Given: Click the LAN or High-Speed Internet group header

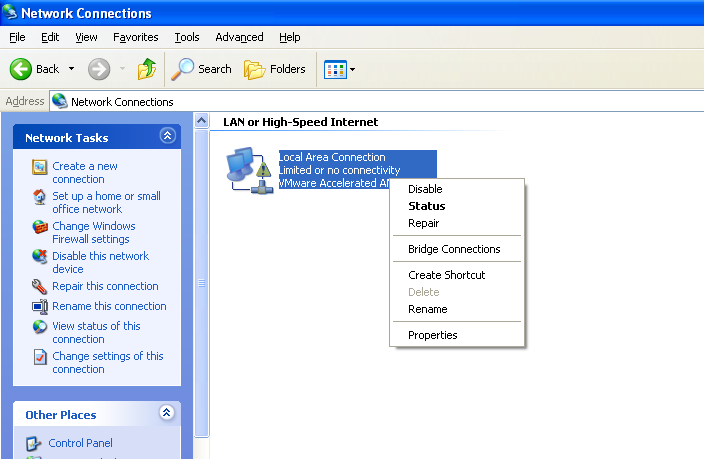Looking at the screenshot, I should (x=301, y=122).
